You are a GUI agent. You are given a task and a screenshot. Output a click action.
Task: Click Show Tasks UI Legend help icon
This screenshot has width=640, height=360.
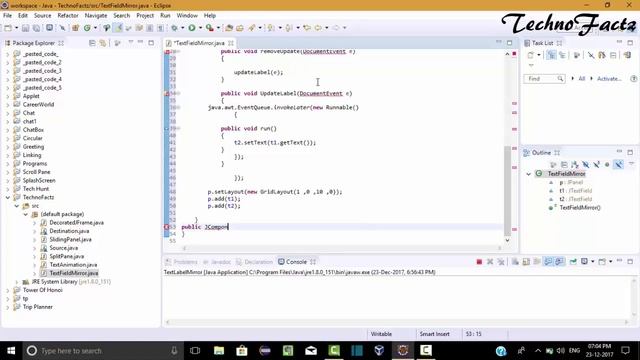[633, 78]
